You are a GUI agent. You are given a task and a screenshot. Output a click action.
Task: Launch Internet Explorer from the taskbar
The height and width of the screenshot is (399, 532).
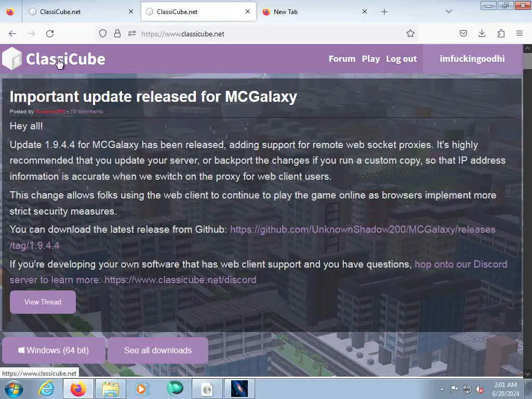pyautogui.click(x=46, y=389)
